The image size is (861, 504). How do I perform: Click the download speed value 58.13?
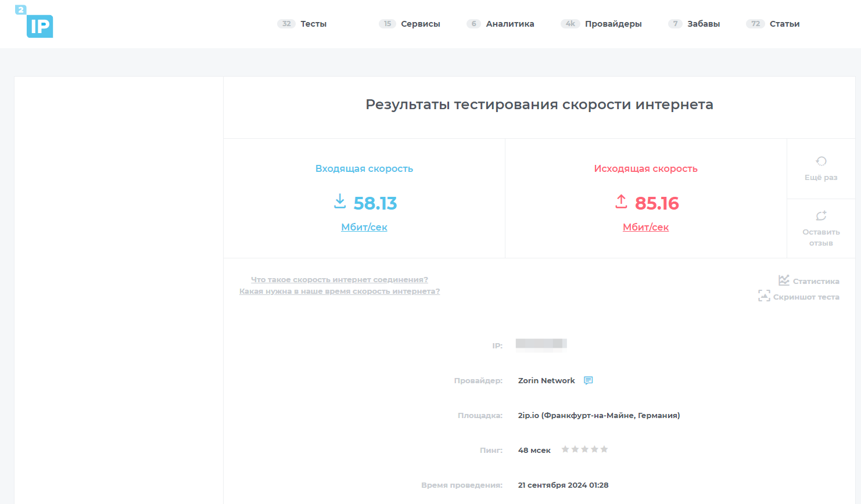(375, 203)
